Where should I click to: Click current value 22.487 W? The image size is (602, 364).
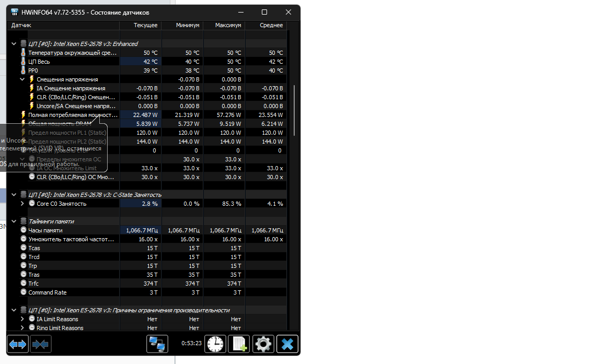tap(145, 115)
